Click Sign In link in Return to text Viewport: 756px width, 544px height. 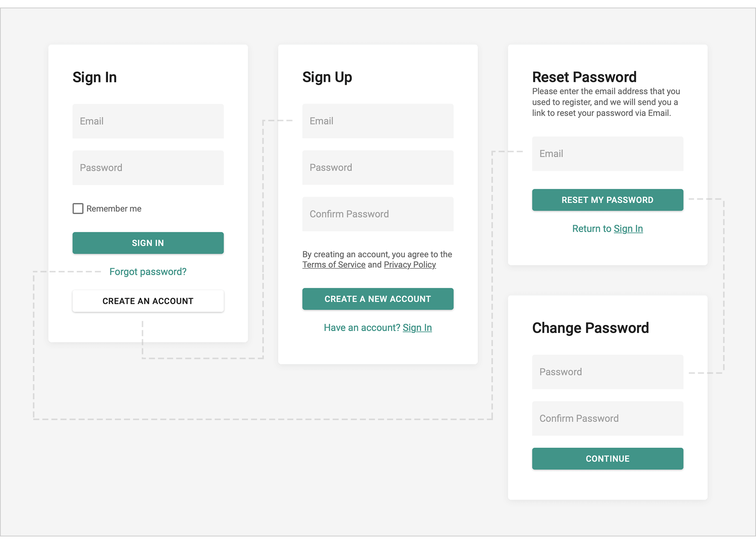(629, 228)
